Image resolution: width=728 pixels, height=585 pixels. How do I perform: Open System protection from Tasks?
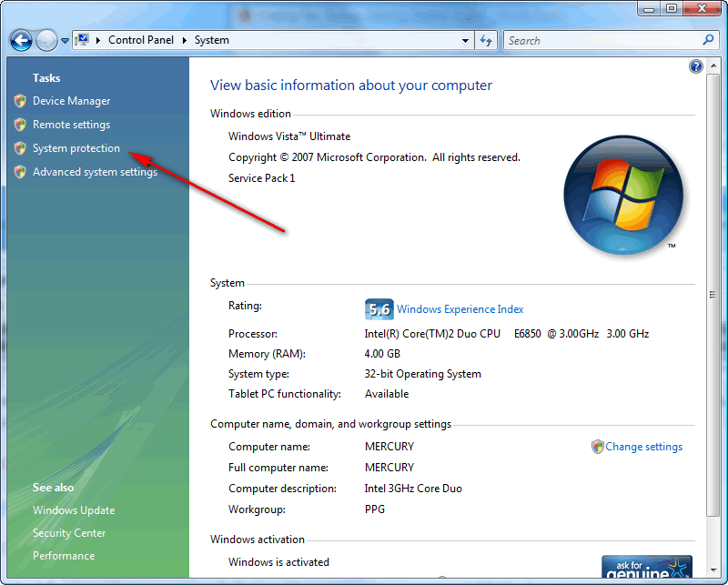point(76,148)
